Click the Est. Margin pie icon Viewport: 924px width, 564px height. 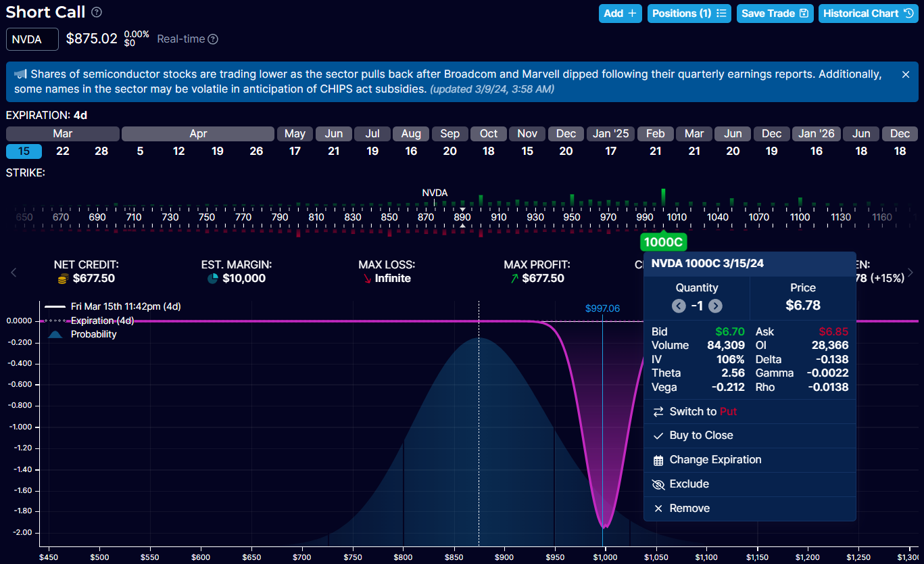[x=212, y=279]
